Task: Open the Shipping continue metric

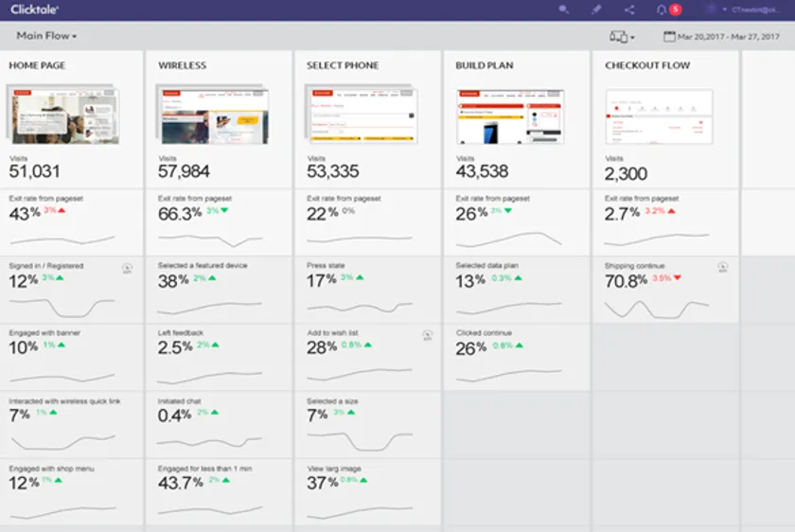Action: tap(665, 290)
